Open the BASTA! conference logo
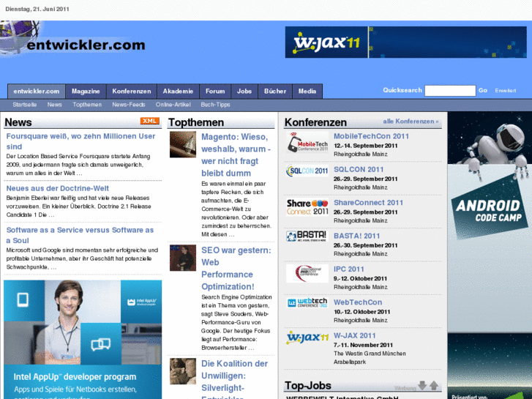This screenshot has width=532, height=399. click(x=307, y=236)
